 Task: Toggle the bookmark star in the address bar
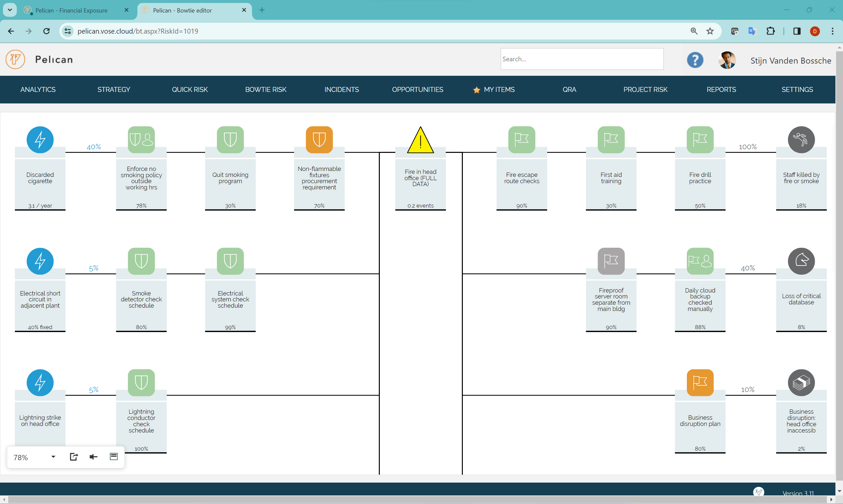point(710,31)
